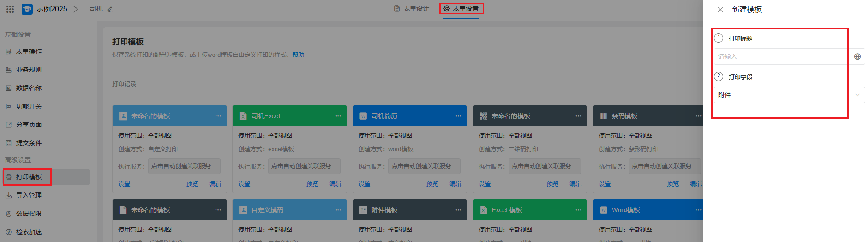Close the 新建模板 panel
Viewport: 868px width, 242px height.
click(720, 10)
